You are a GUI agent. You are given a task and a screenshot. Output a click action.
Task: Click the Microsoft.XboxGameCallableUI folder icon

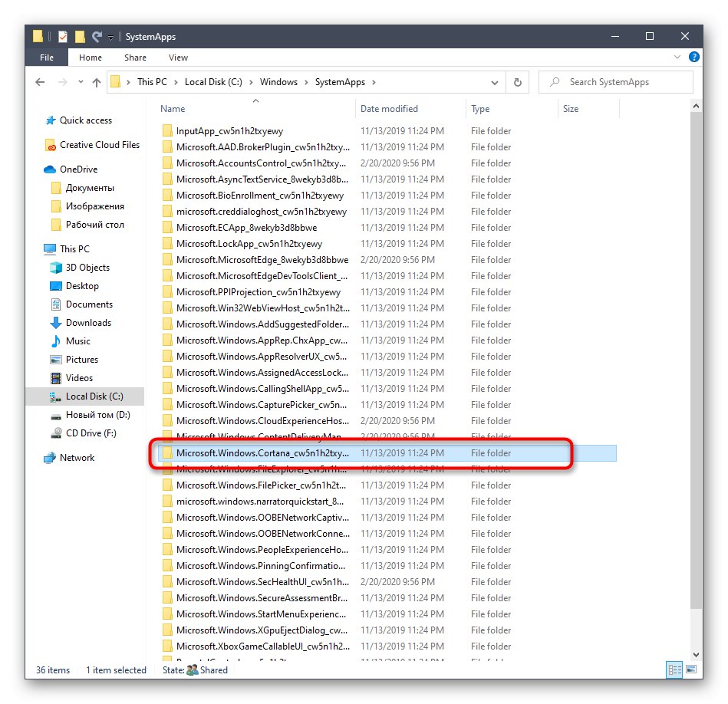(x=167, y=646)
